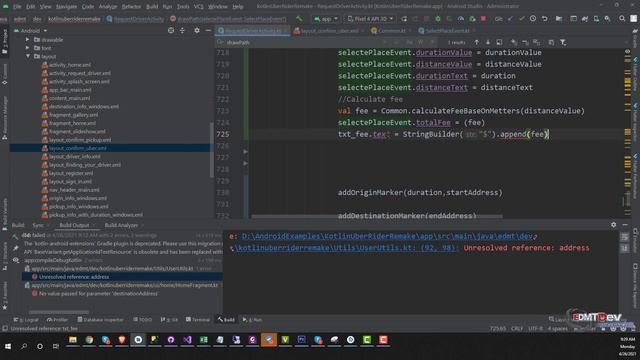The image size is (640, 360).
Task: Hide the Project panel with minus icon
Action: [x=208, y=31]
